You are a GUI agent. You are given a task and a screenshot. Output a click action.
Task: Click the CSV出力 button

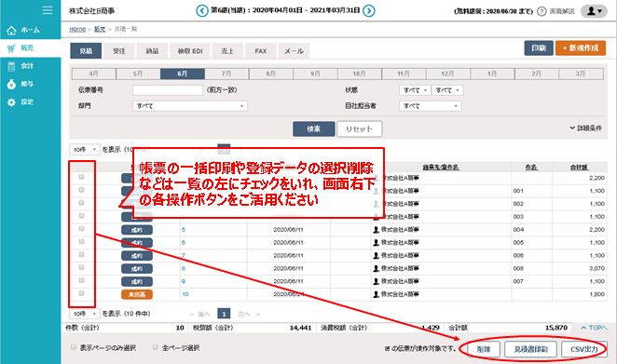point(584,349)
